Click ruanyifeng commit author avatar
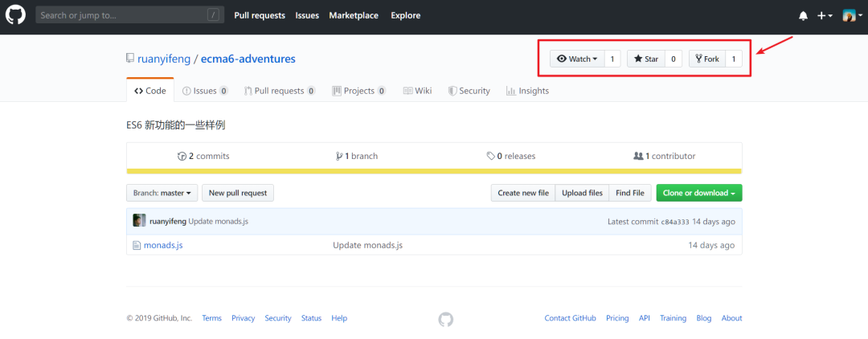This screenshot has height=339, width=868. [140, 221]
